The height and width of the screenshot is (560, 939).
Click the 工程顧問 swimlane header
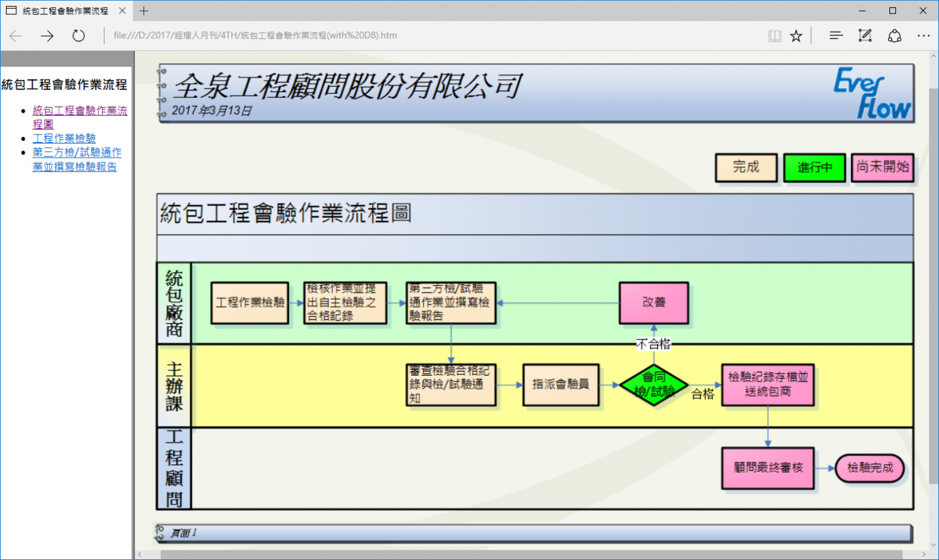pyautogui.click(x=174, y=468)
